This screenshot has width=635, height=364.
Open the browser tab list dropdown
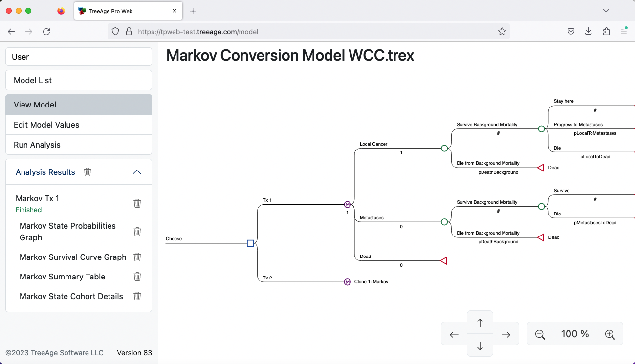pos(606,11)
